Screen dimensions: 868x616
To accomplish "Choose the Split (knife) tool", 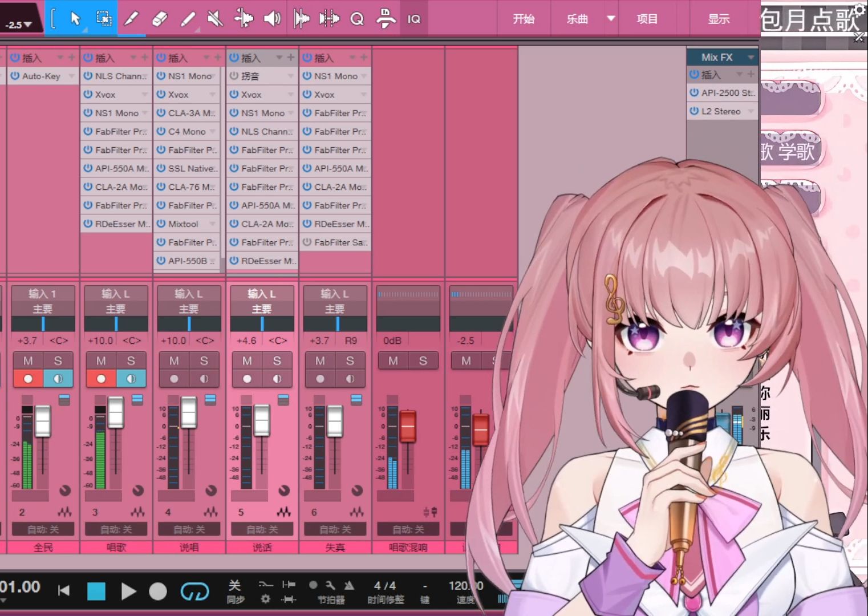I will coord(131,19).
